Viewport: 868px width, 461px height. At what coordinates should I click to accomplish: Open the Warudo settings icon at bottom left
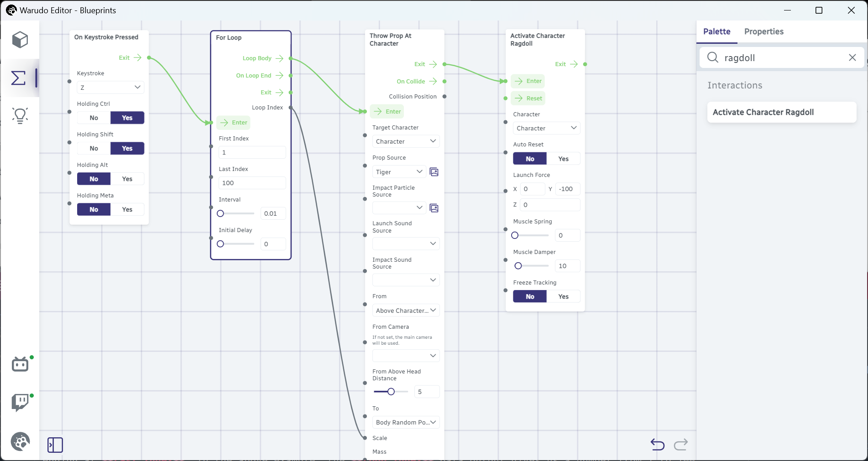pyautogui.click(x=20, y=441)
